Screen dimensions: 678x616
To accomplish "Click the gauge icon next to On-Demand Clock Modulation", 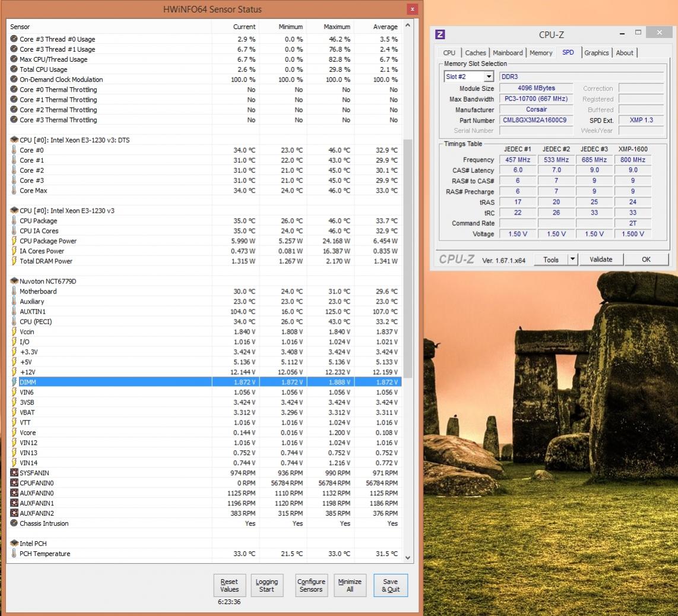I will (x=14, y=79).
